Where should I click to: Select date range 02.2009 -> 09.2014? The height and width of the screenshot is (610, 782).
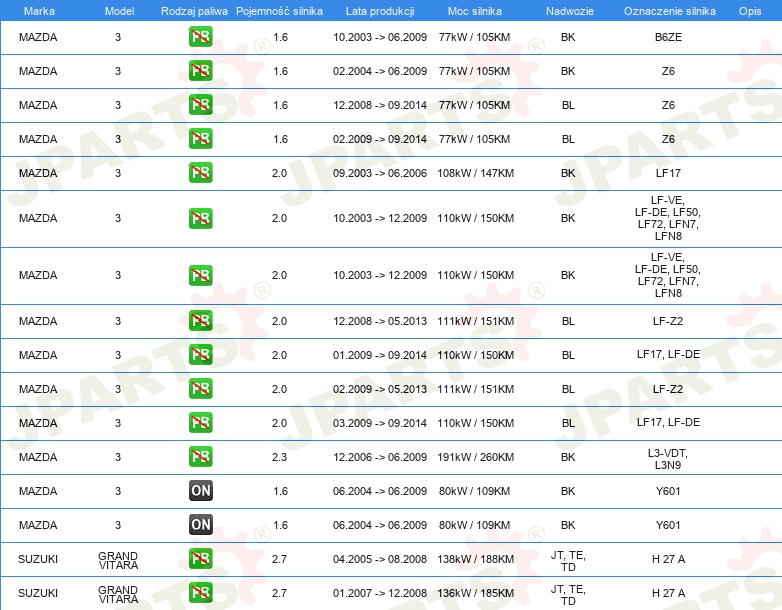click(380, 139)
